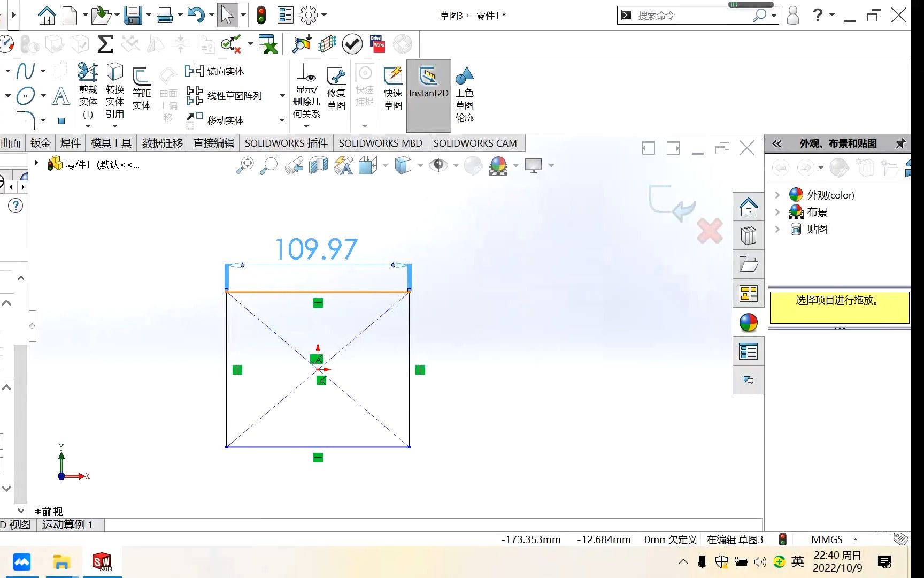Viewport: 924px width, 578px height.
Task: Switch to the SOLIDWORKS CAM tab
Action: coord(475,143)
